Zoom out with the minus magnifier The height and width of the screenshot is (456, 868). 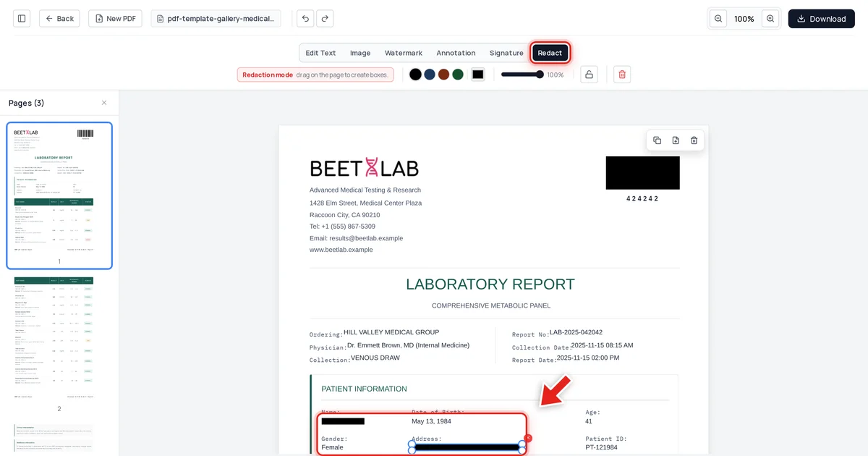[718, 19]
